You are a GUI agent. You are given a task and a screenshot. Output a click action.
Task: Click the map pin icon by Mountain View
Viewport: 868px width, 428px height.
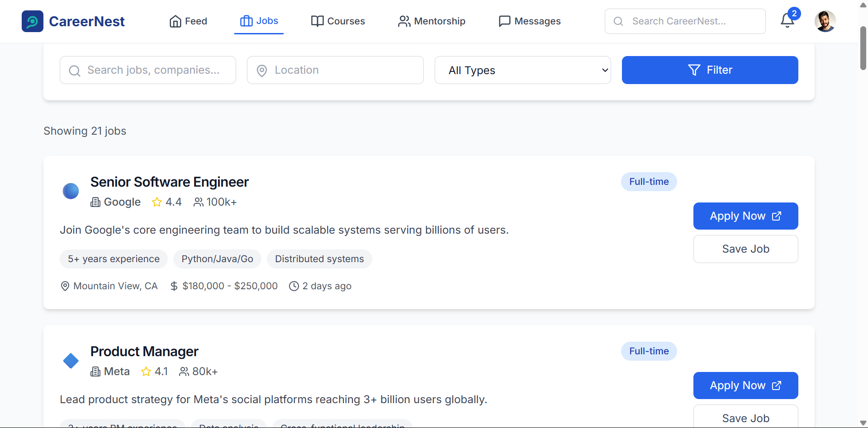[x=65, y=286]
